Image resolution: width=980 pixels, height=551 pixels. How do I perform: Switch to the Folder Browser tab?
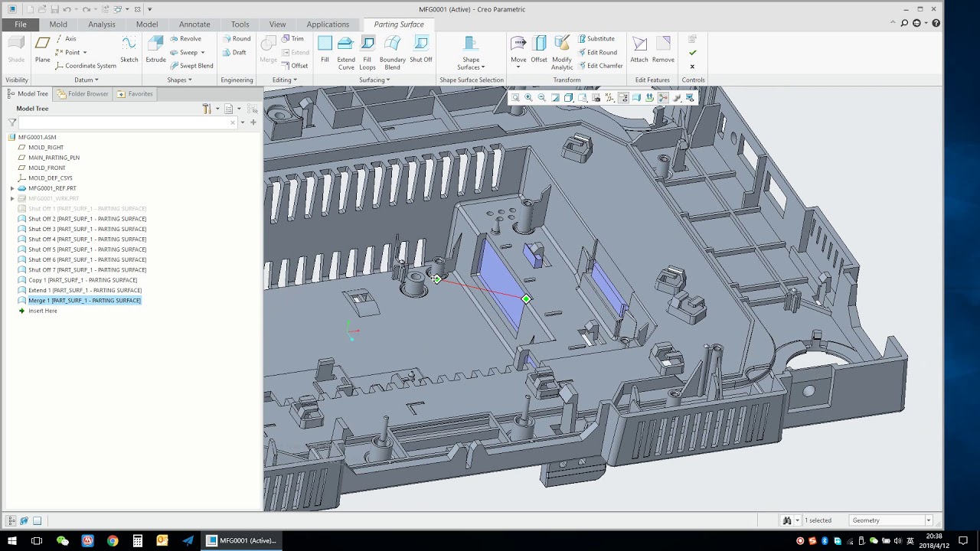[83, 94]
